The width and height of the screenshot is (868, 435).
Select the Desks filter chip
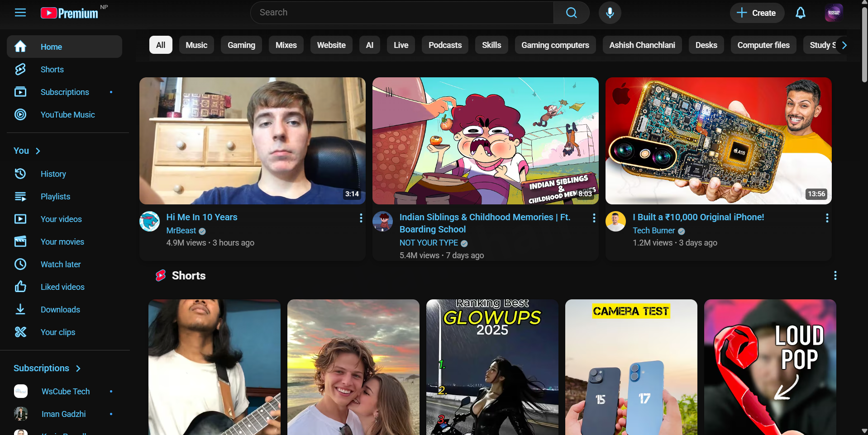(706, 45)
